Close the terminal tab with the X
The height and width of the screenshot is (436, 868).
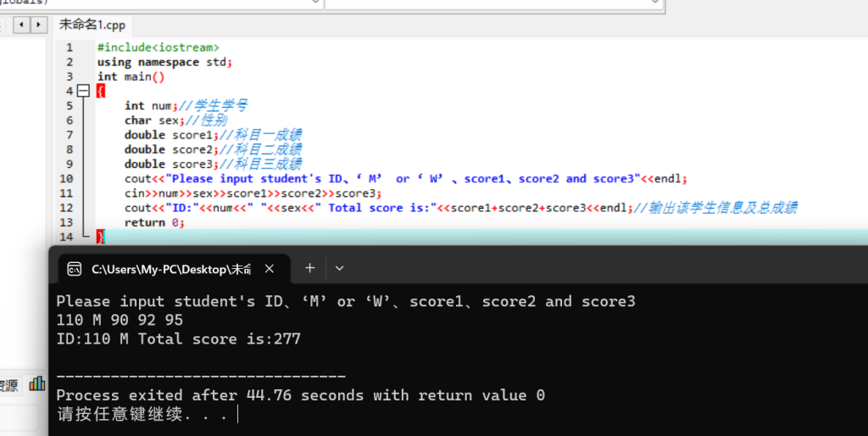270,269
